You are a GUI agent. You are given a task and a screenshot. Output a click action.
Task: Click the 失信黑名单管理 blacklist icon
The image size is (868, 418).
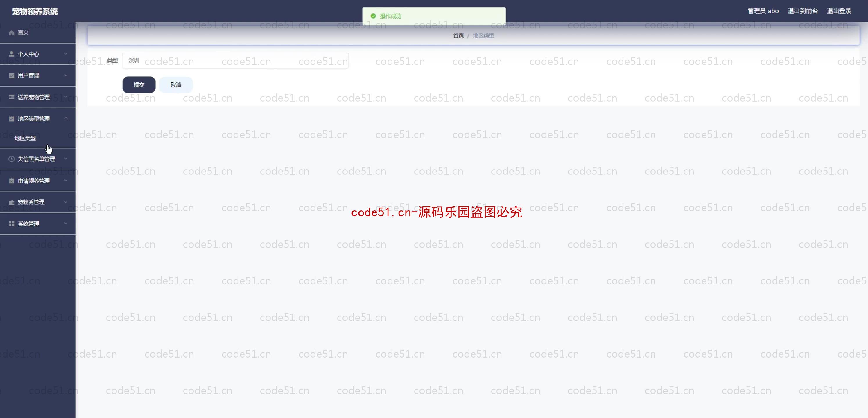[11, 159]
